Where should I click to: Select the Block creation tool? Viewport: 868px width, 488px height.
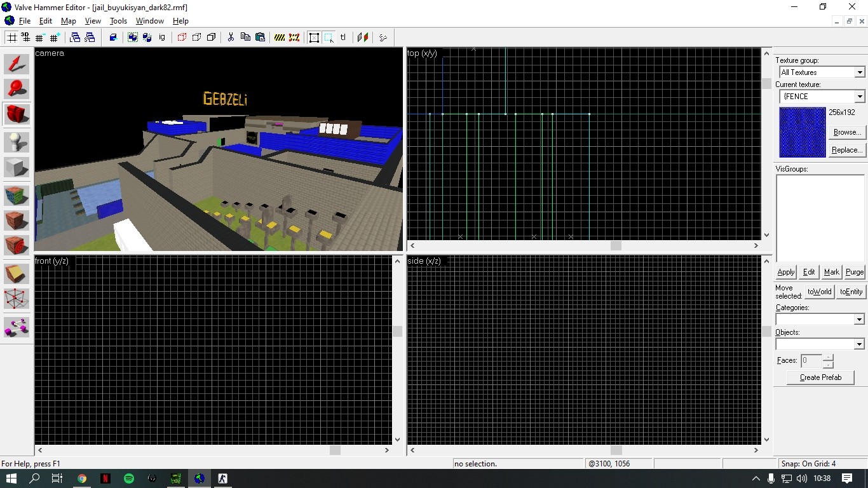coord(17,168)
